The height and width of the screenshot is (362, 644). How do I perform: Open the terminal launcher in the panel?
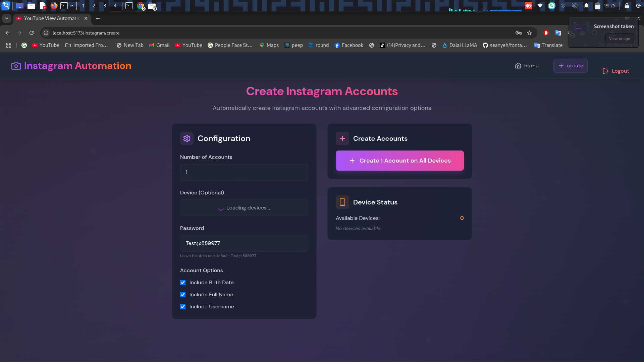(x=64, y=6)
